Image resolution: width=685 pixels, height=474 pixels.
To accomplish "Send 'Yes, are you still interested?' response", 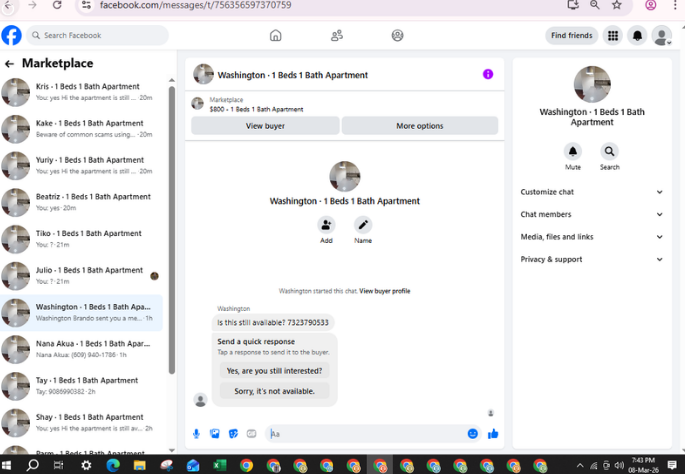I will [x=274, y=370].
